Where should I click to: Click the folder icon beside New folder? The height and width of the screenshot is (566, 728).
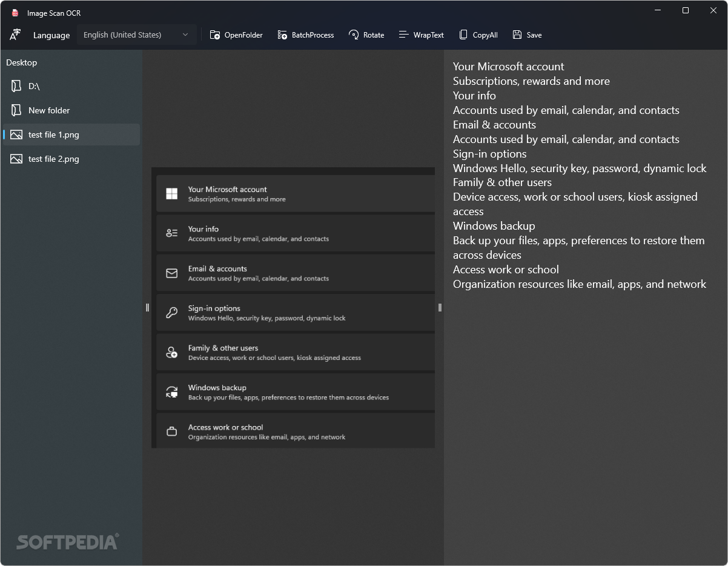(x=16, y=110)
